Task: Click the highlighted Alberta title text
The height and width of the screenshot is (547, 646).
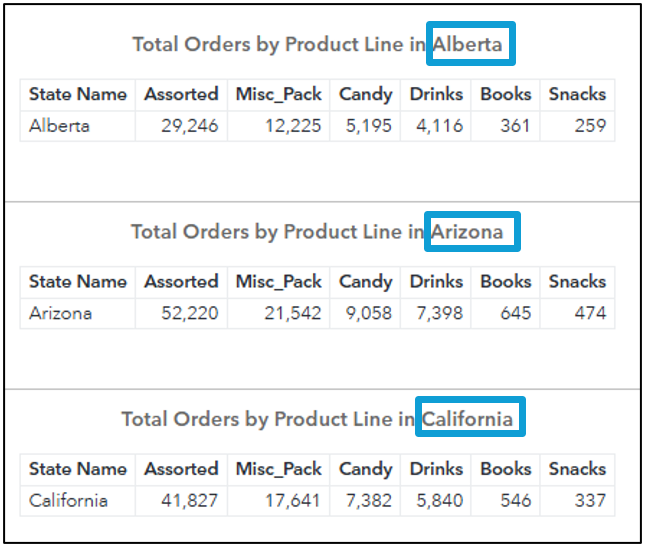Action: click(x=468, y=45)
